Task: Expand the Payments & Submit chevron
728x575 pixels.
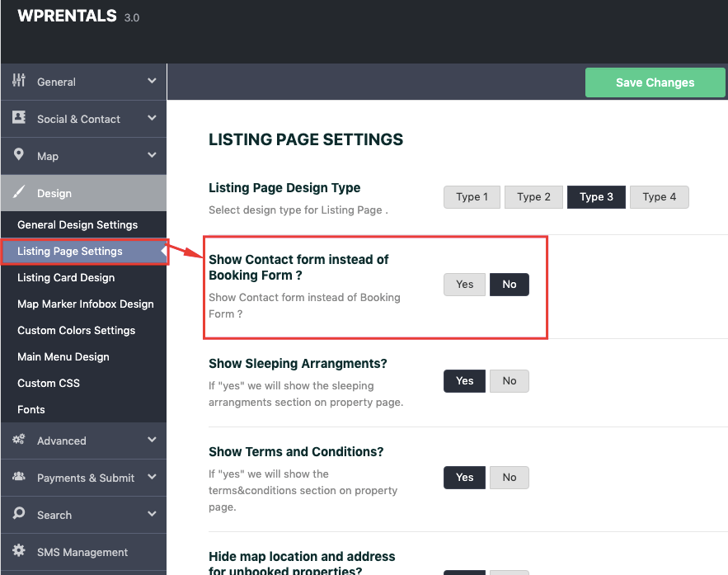Action: tap(152, 477)
